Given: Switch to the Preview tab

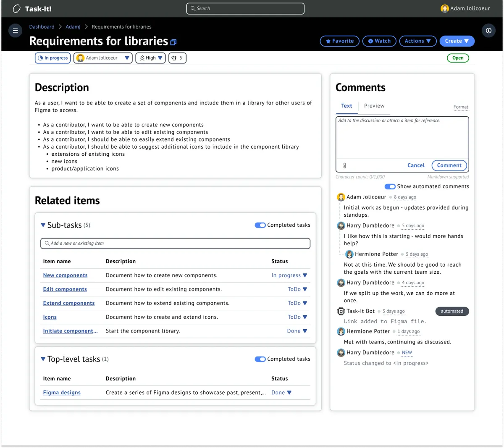Looking at the screenshot, I should pyautogui.click(x=374, y=106).
